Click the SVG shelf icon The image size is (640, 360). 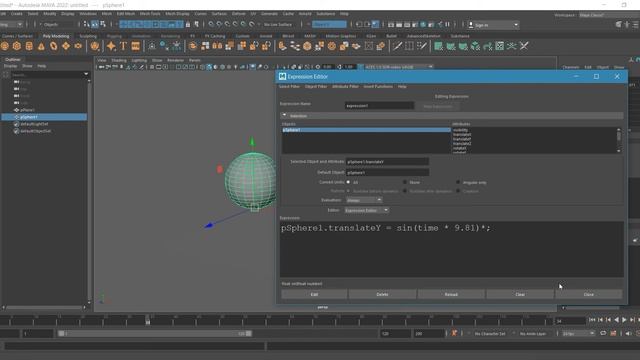[136, 46]
